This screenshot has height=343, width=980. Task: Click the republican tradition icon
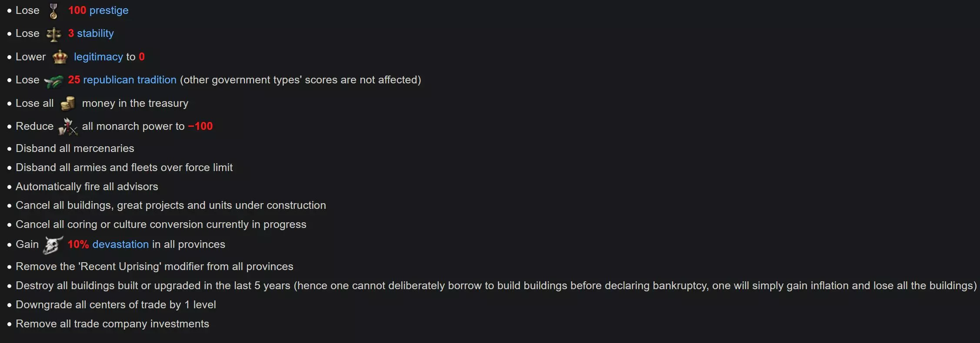53,81
